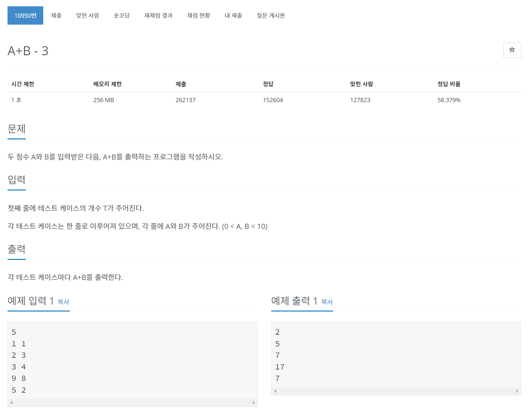532x410 pixels.
Task: Open the 재채점 결과 tab
Action: 158,15
